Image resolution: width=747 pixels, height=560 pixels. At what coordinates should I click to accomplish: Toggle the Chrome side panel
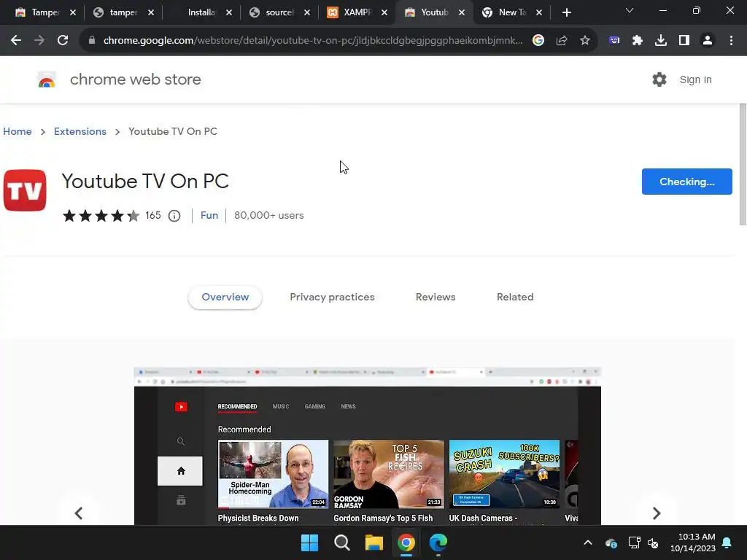684,41
